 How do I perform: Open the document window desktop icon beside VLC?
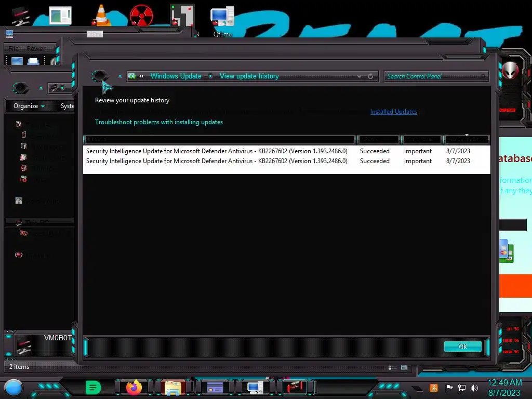[x=60, y=16]
